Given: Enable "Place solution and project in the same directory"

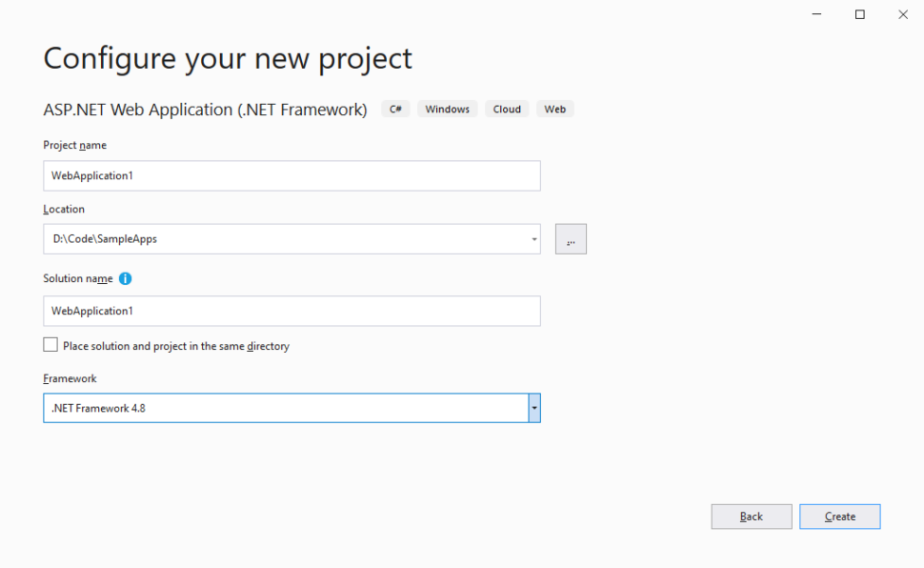Looking at the screenshot, I should coord(50,344).
